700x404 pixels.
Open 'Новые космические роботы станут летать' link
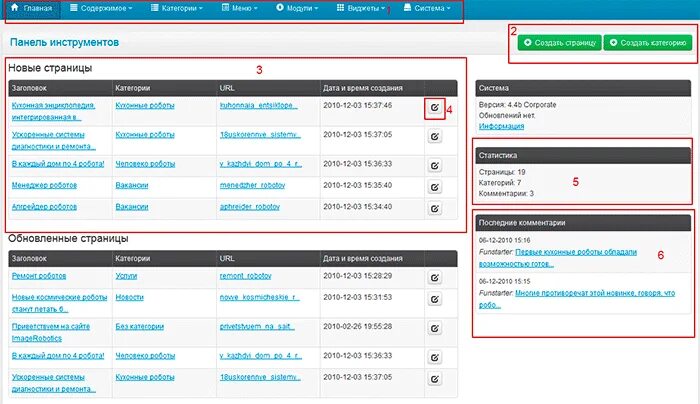59,303
